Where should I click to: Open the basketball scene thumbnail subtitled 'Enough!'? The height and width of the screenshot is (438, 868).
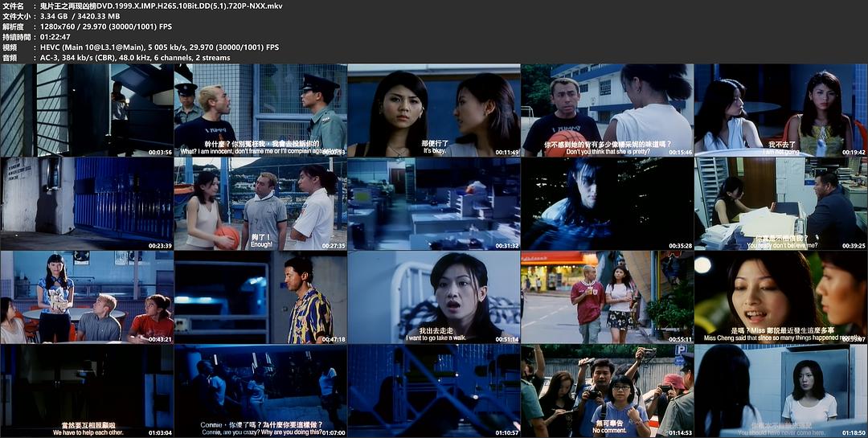pyautogui.click(x=260, y=203)
